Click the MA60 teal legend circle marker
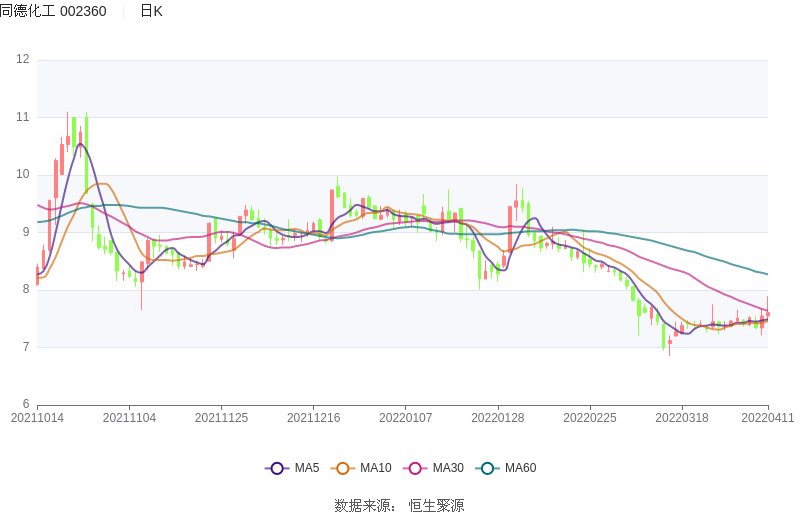800x517 pixels. pos(487,468)
